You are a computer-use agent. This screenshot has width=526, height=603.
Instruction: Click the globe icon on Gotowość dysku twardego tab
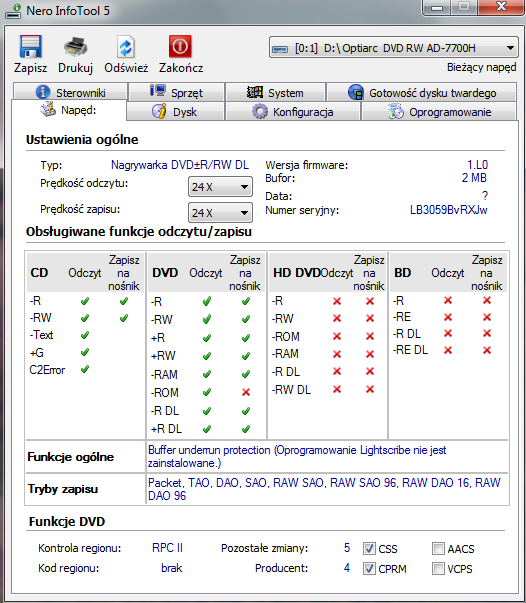tap(356, 92)
